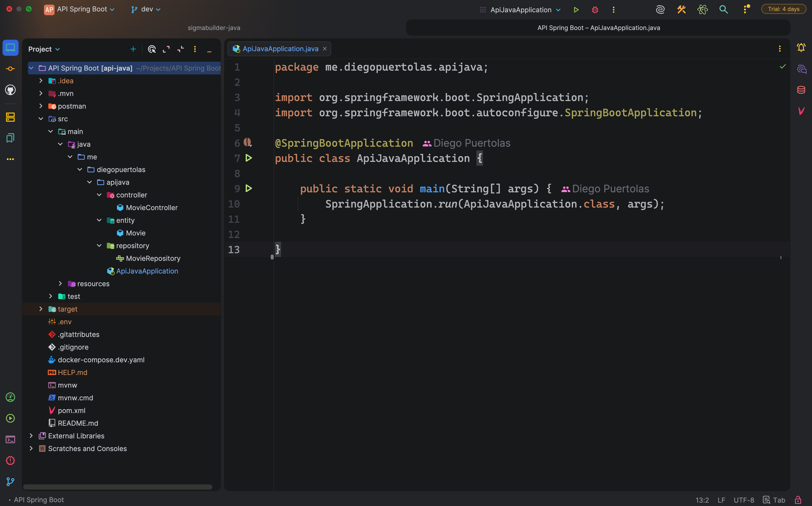Image resolution: width=812 pixels, height=506 pixels.
Task: Open the Problems tool window
Action: (10, 461)
